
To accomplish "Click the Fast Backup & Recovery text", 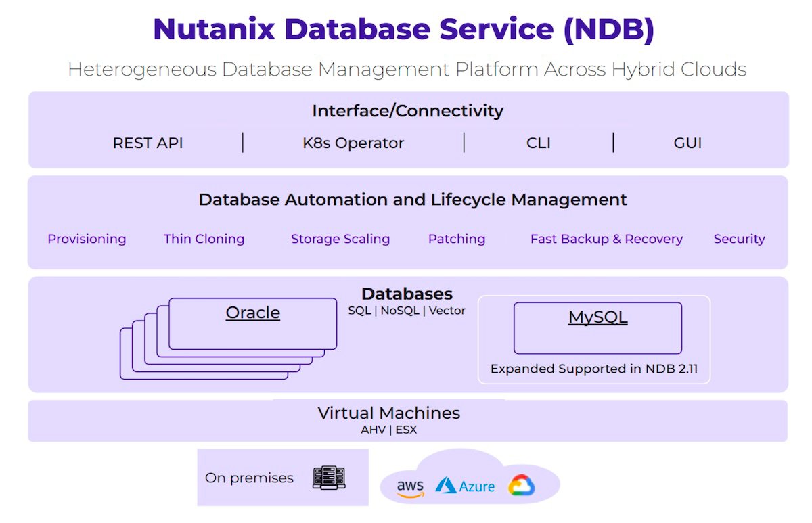I will pyautogui.click(x=607, y=239).
